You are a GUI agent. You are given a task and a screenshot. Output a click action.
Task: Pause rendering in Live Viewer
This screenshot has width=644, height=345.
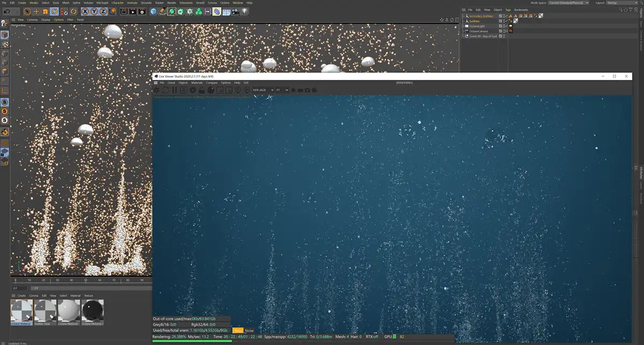174,90
